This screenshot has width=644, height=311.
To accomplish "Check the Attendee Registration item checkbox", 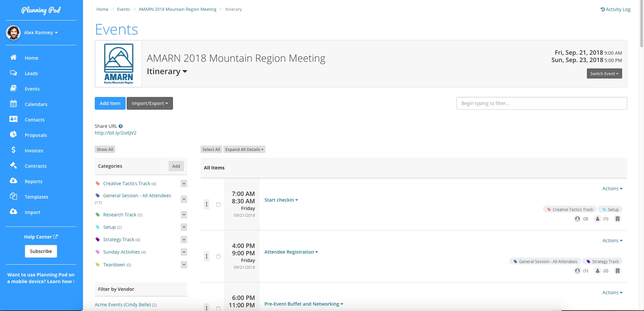I will click(x=218, y=257).
